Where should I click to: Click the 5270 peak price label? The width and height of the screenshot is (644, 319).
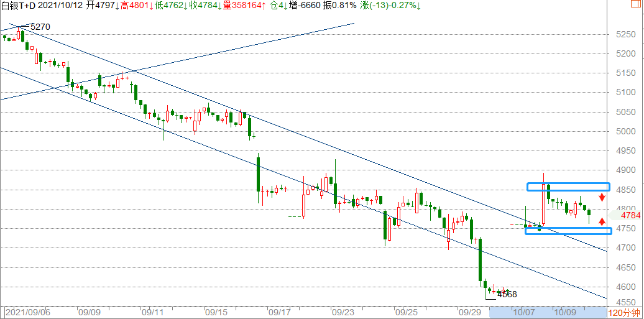tap(39, 27)
